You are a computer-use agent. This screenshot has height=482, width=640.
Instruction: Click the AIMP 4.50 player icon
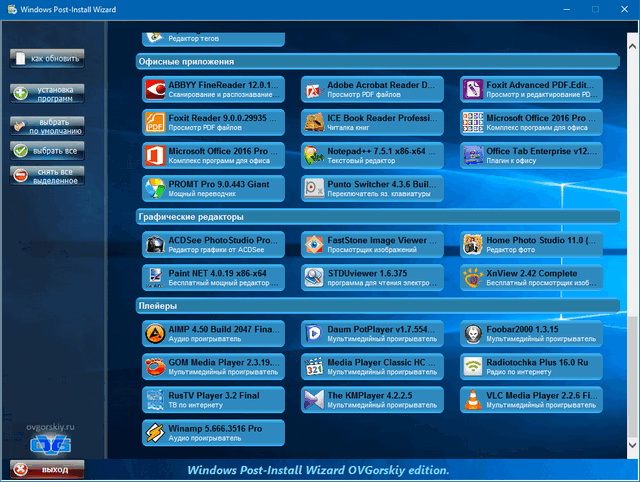click(156, 333)
